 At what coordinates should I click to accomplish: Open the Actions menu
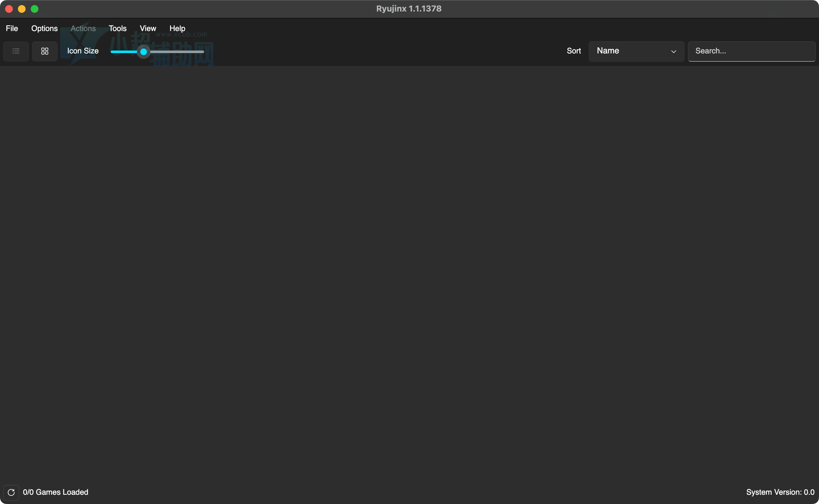[83, 28]
